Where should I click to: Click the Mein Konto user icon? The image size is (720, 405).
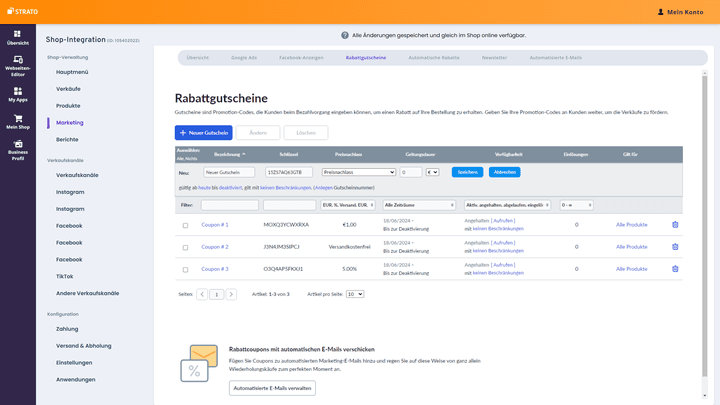tap(660, 12)
